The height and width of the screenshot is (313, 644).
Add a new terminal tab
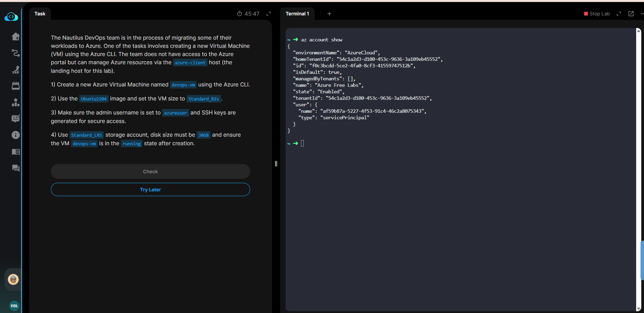click(x=329, y=14)
